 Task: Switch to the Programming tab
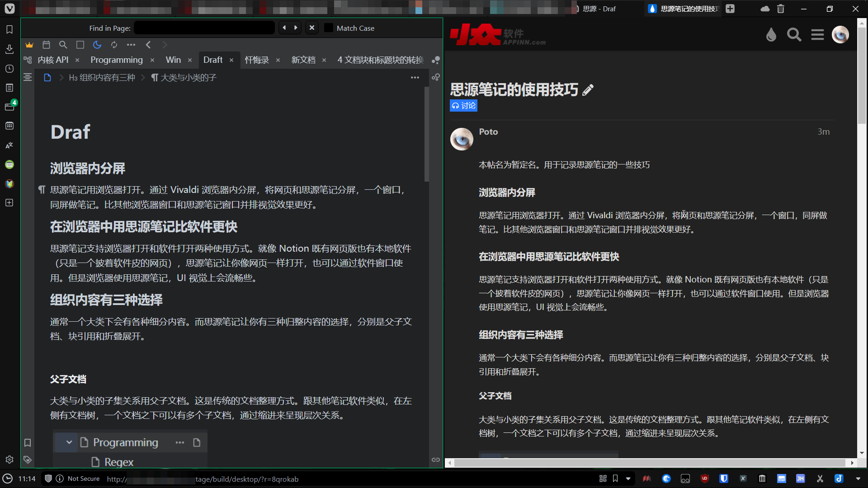116,60
